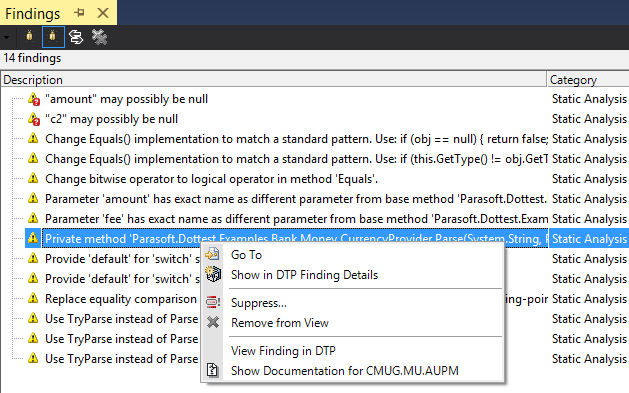Toggle the highlighted bug filter icon
629x393 pixels.
coord(53,37)
